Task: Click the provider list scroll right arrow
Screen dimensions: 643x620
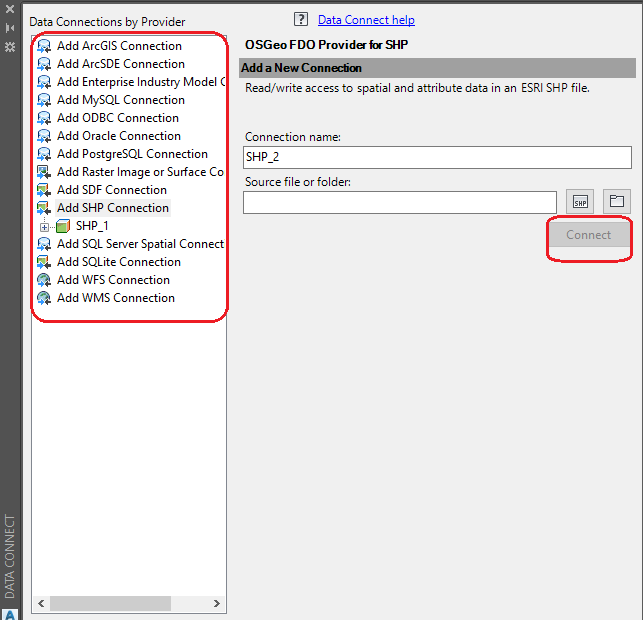Action: click(217, 603)
